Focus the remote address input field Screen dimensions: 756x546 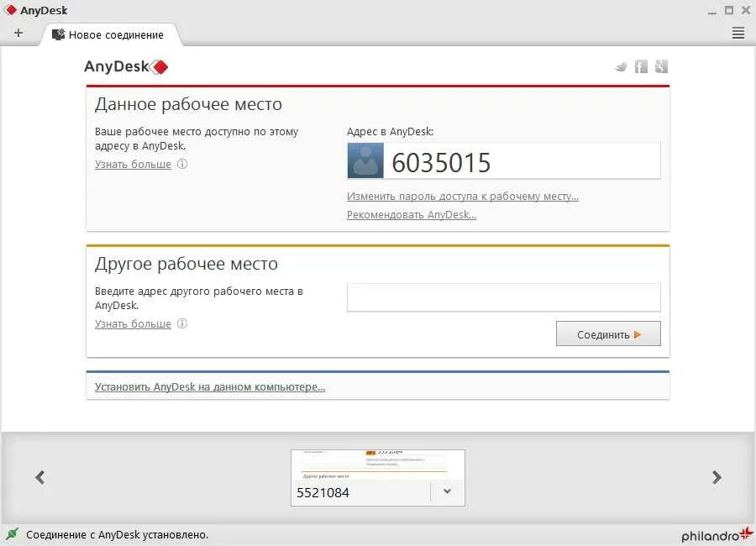503,297
